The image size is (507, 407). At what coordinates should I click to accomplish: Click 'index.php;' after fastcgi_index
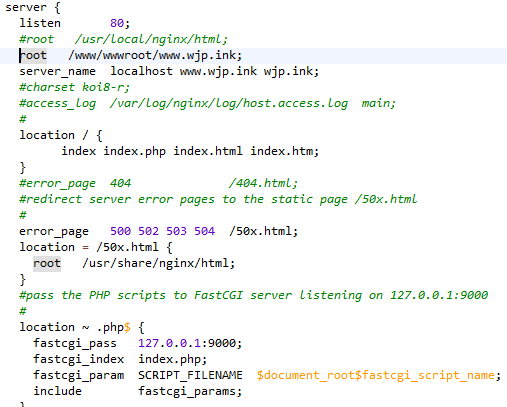click(173, 359)
